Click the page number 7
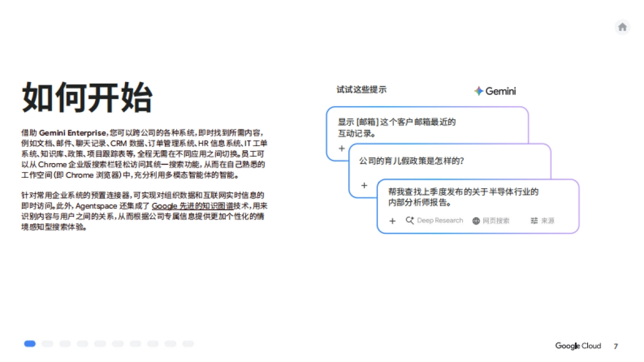This screenshot has height=362, width=644. pos(615,346)
